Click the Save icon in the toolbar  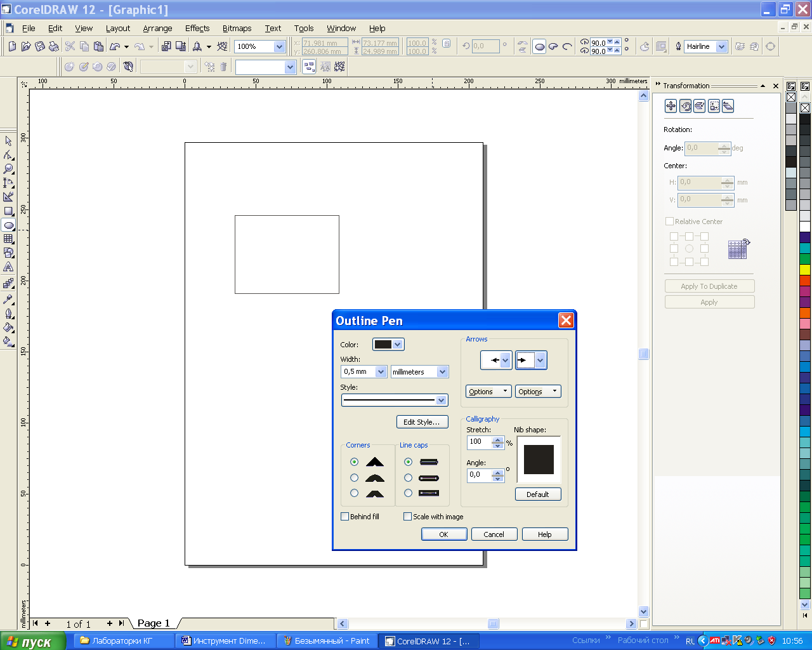[40, 46]
